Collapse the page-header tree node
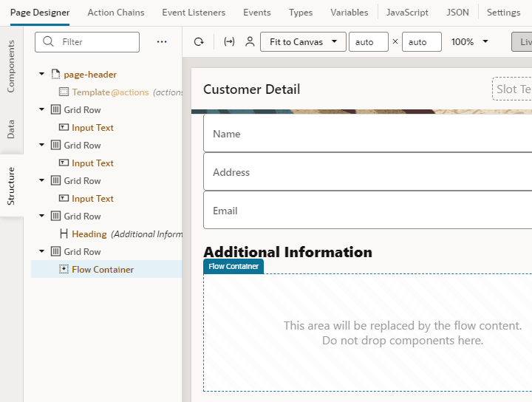Viewport: 532px width, 402px height. click(41, 75)
